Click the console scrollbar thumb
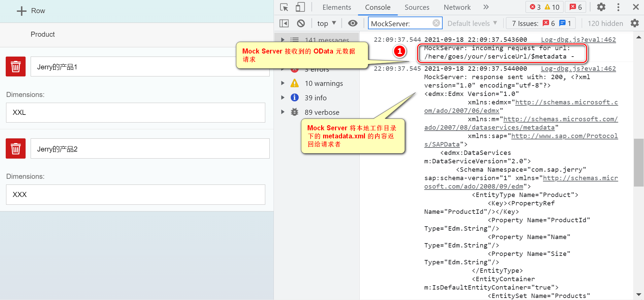The image size is (644, 300). click(x=639, y=163)
